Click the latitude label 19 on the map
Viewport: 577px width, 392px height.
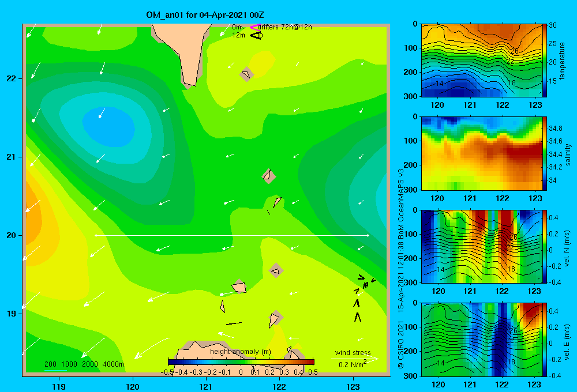12,314
